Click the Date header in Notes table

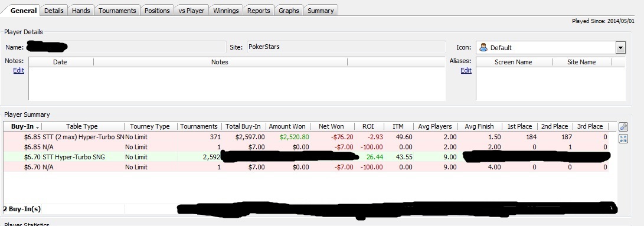pyautogui.click(x=60, y=62)
